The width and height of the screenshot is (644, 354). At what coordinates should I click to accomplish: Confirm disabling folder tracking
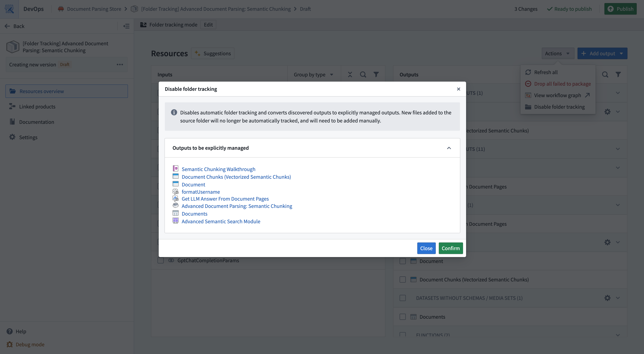pyautogui.click(x=451, y=248)
